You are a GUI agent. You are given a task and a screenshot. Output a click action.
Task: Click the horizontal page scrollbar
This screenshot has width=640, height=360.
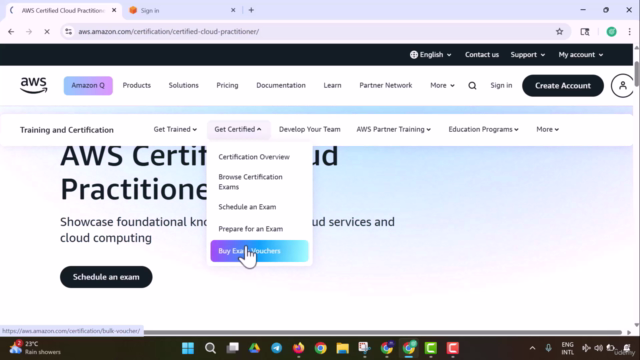pyautogui.click(x=382, y=332)
